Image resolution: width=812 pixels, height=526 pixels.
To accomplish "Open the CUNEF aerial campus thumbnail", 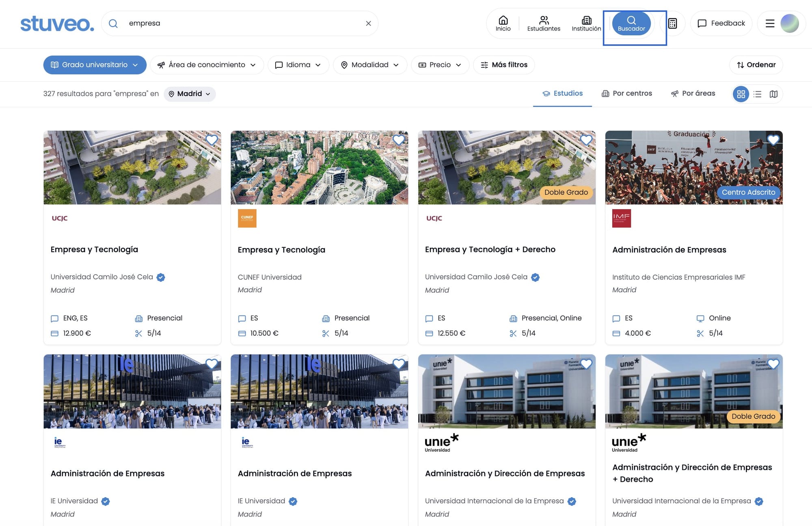I will (x=320, y=167).
